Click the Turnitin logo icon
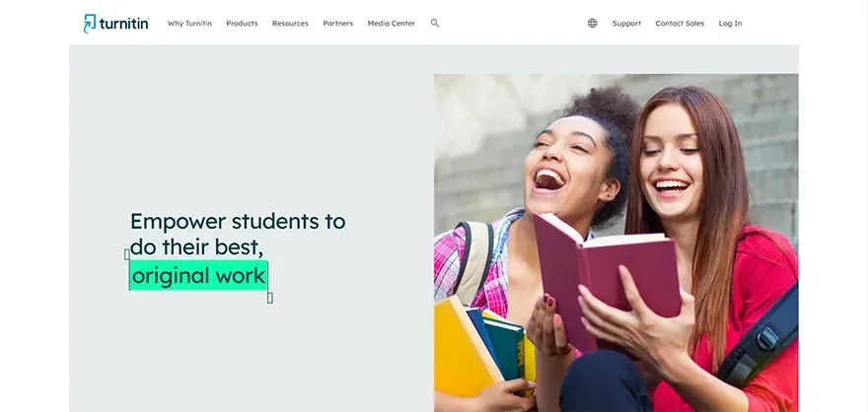This screenshot has width=868, height=412. [x=90, y=24]
